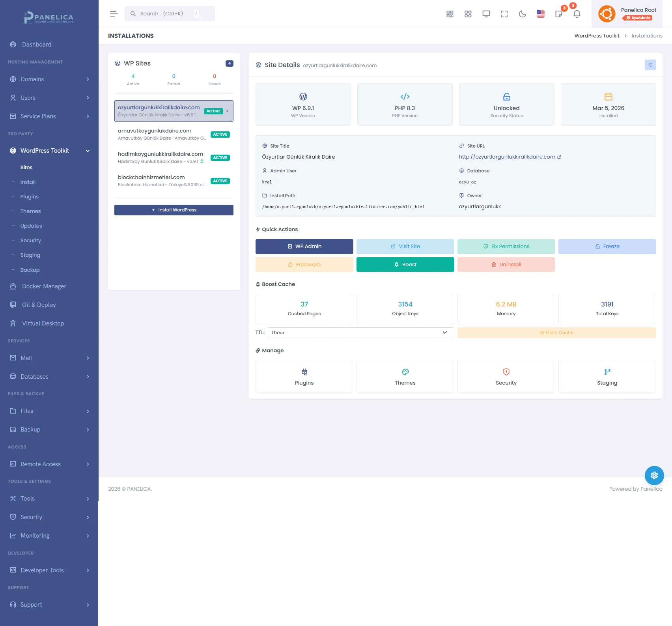Open the notifications bell
Viewport: 672px width, 626px height.
click(577, 14)
